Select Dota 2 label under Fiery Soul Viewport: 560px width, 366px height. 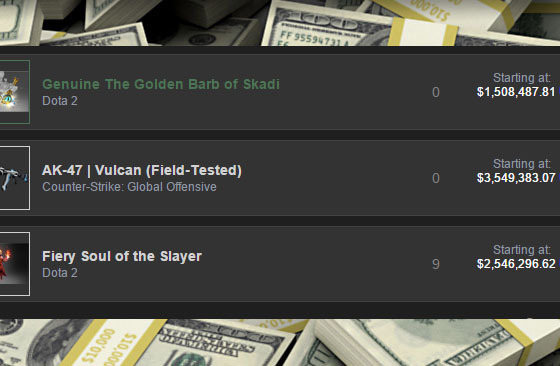click(x=60, y=273)
